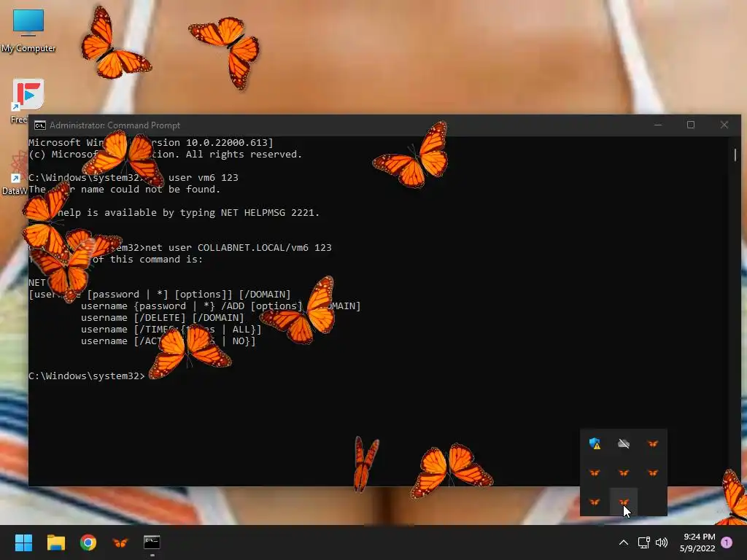Collapse the hidden tray icons chevron

624,542
